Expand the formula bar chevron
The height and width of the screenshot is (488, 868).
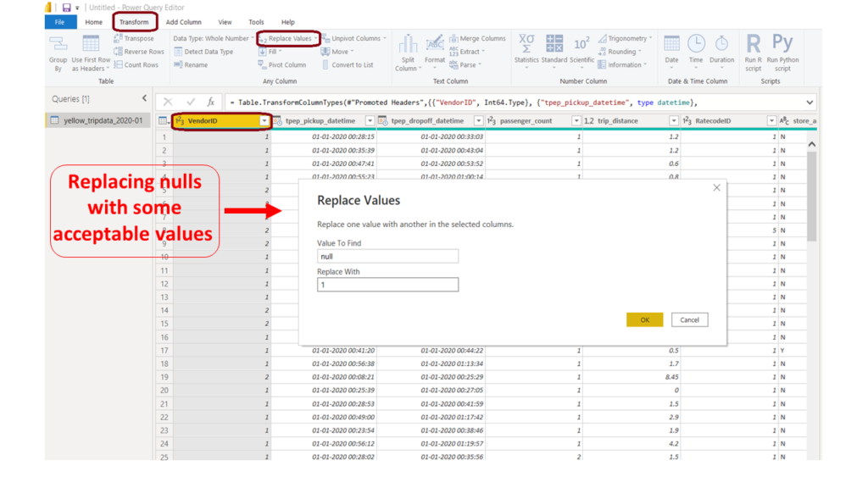810,102
